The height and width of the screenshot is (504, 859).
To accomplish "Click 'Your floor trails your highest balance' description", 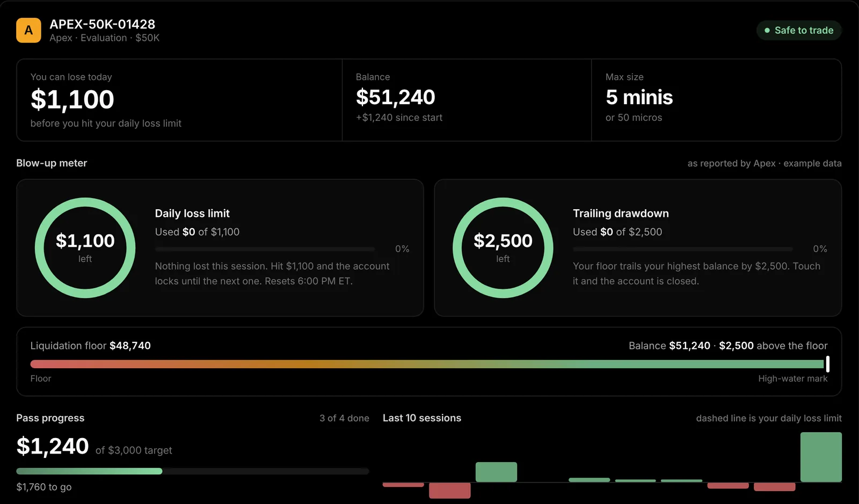I will point(696,274).
